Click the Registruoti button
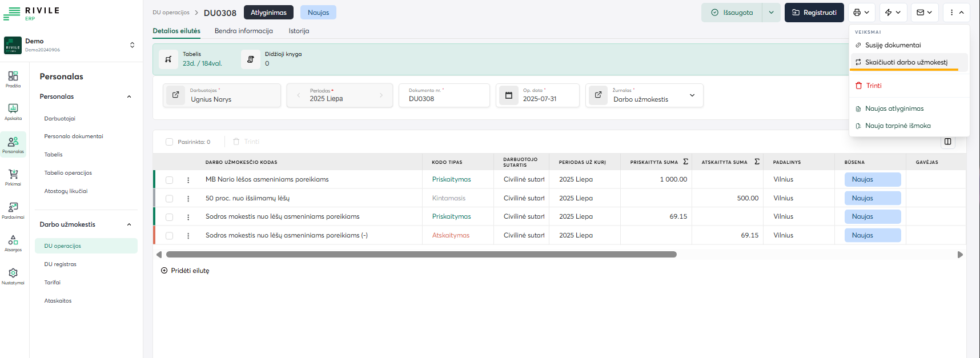Viewport: 980px width, 358px height. 814,13
